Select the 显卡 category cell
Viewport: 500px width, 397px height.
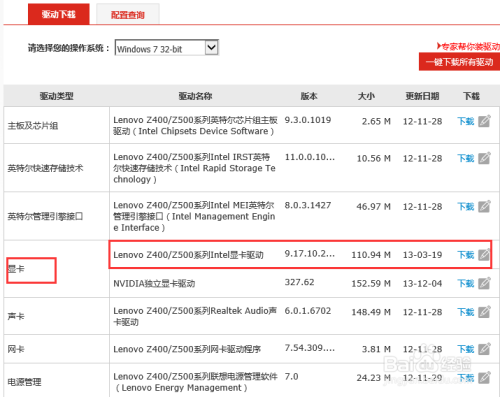click(x=56, y=269)
